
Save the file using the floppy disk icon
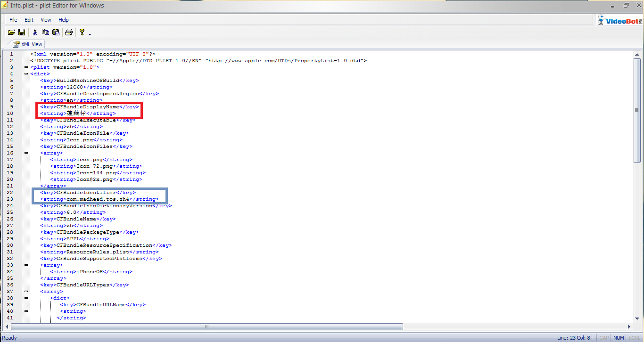(22, 32)
